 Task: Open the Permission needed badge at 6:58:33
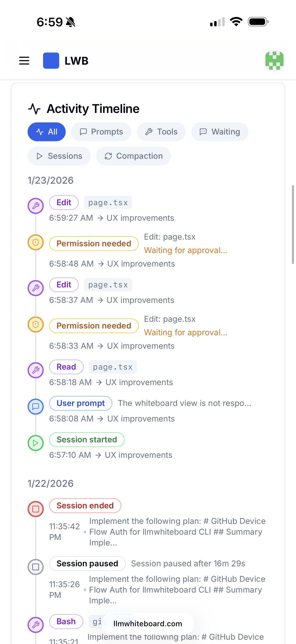point(94,326)
